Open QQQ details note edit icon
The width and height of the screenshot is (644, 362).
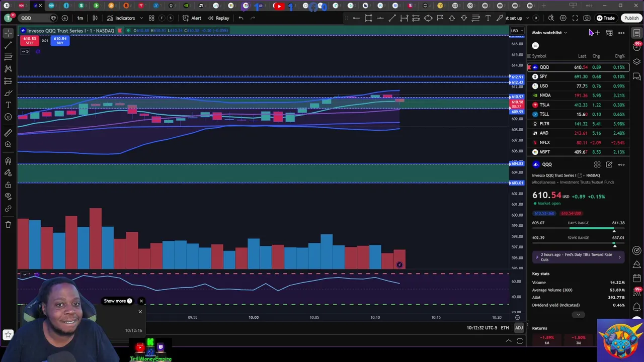[609, 164]
